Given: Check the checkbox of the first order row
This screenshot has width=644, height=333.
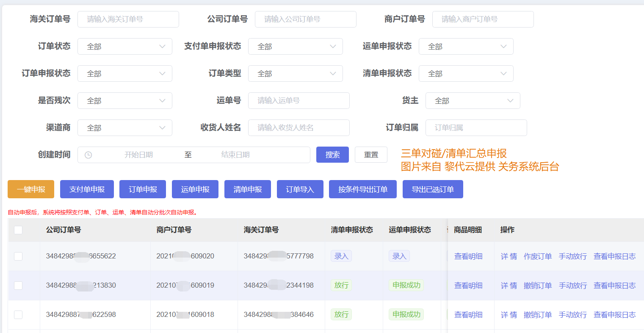Looking at the screenshot, I should pyautogui.click(x=18, y=256).
